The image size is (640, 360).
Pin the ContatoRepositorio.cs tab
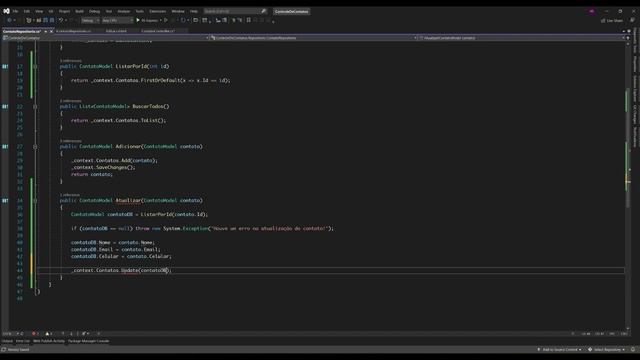46,31
